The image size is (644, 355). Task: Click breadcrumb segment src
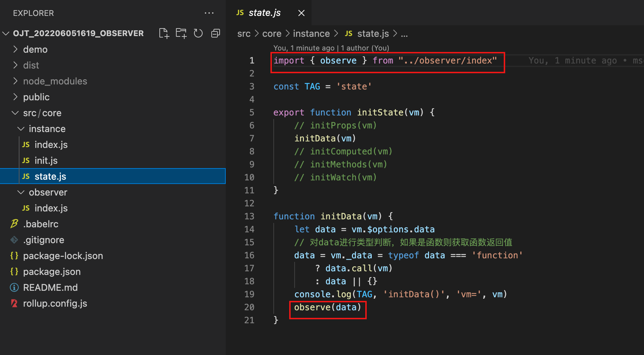[x=244, y=34]
